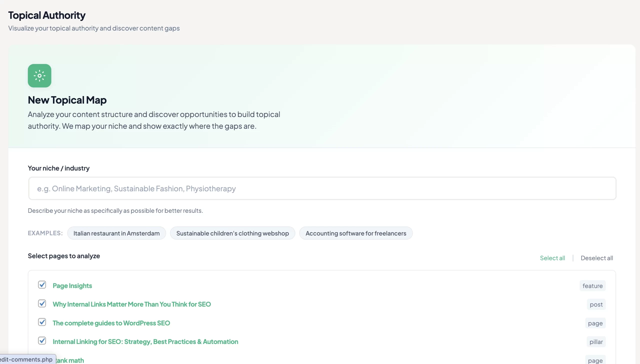Click the 'feature' tag on Page Insights row

pos(592,285)
